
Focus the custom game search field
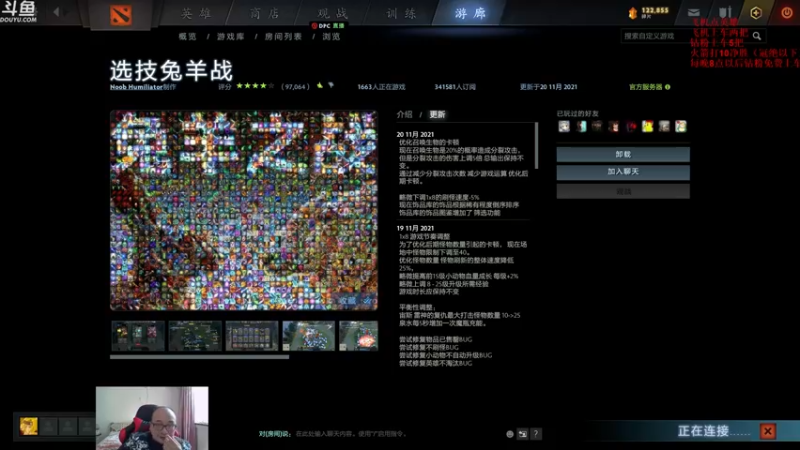(685, 36)
